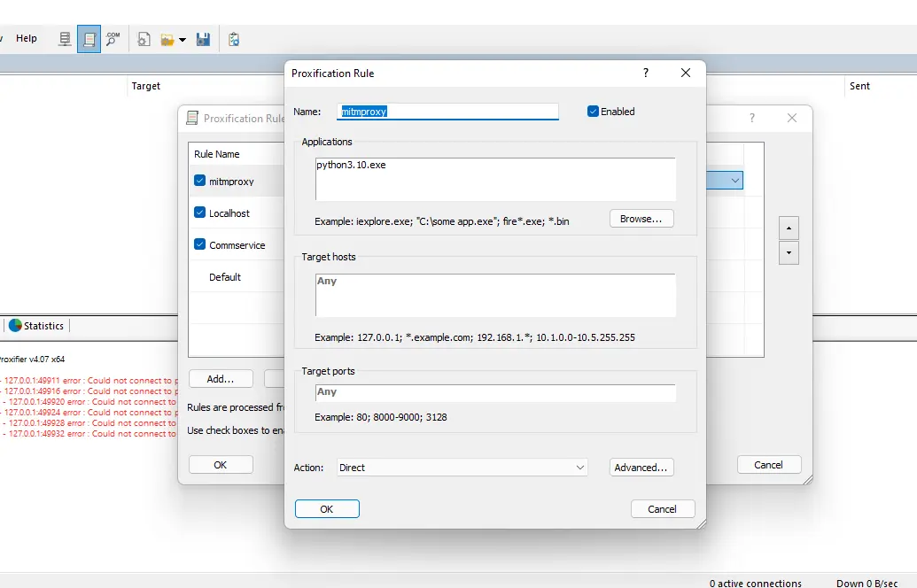This screenshot has height=588, width=917.
Task: Click the open profile folder icon
Action: pos(167,39)
